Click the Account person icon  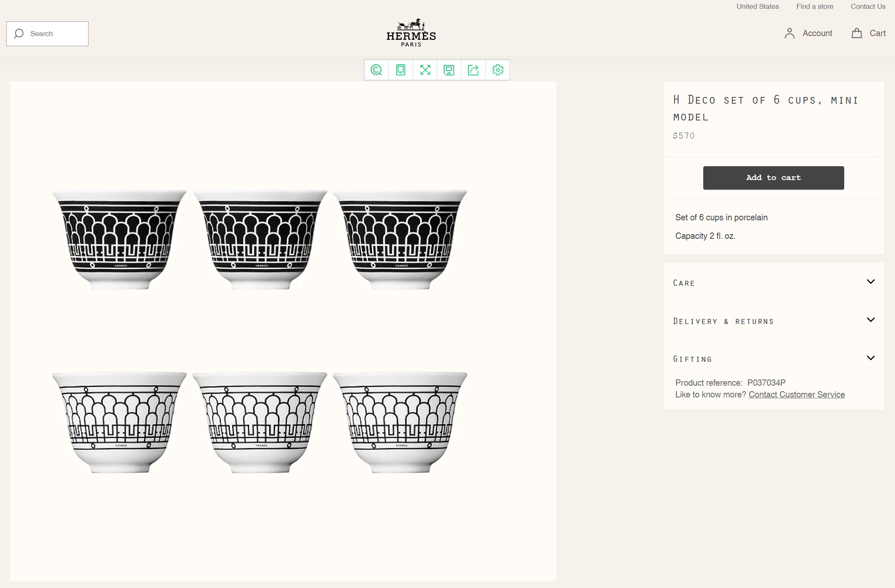click(x=789, y=33)
